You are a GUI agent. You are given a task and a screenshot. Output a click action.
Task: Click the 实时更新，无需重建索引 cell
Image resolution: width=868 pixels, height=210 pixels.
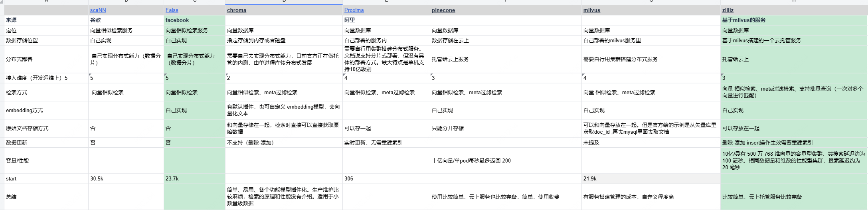pos(386,143)
